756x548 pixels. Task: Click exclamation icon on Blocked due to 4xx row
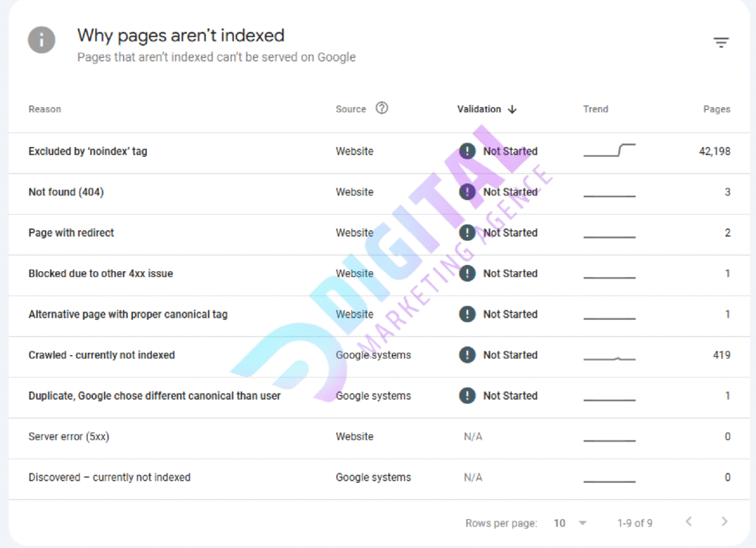[467, 273]
